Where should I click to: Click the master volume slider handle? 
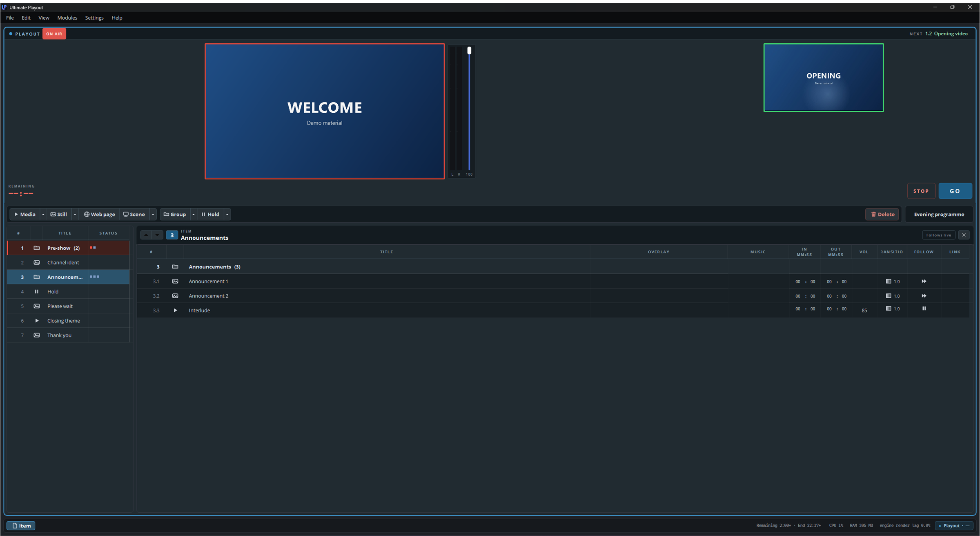click(469, 50)
